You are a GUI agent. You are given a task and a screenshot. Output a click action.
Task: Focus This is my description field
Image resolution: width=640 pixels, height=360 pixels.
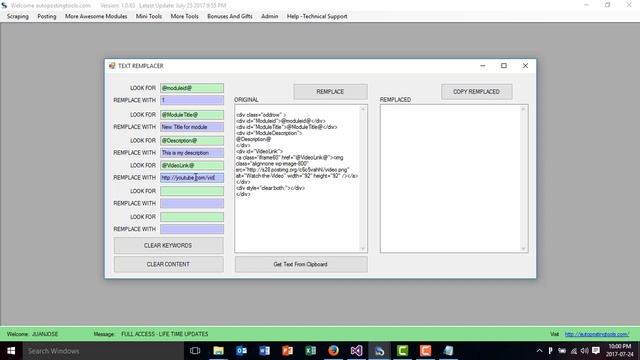click(x=192, y=153)
